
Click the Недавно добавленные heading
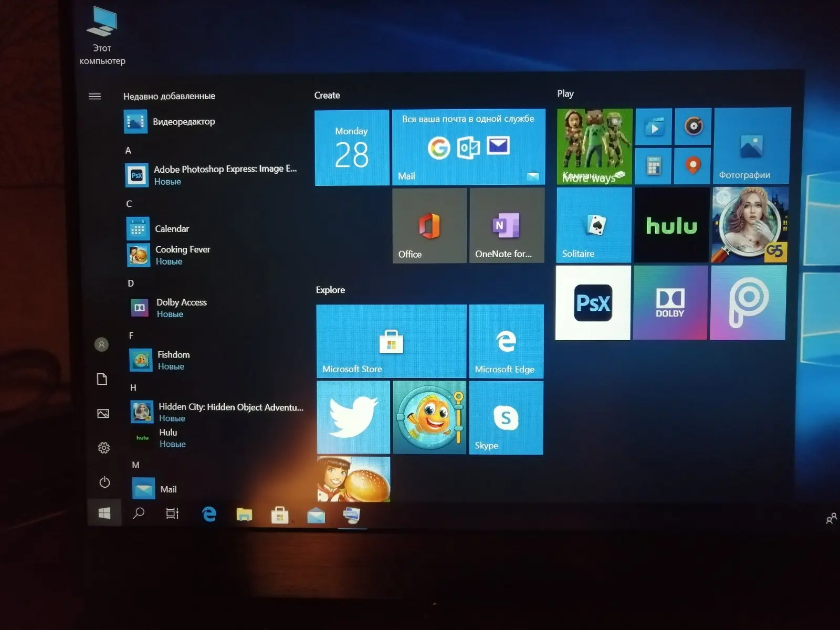(x=169, y=96)
